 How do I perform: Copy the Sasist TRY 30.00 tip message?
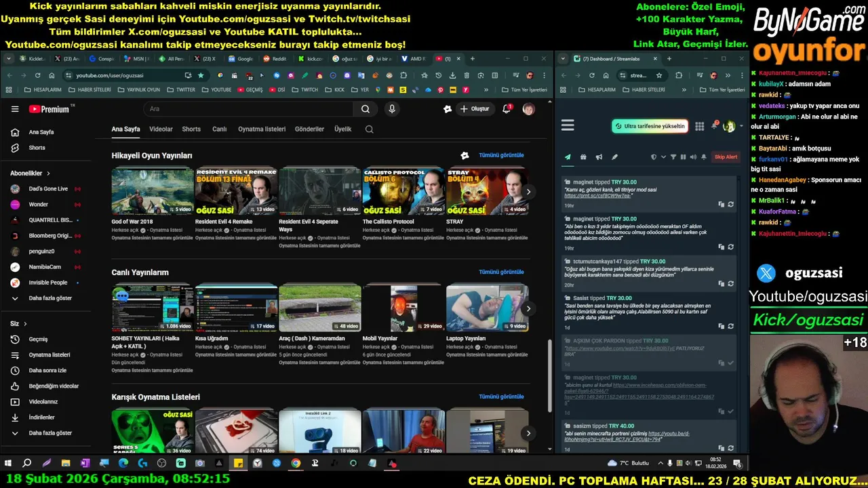pos(722,326)
